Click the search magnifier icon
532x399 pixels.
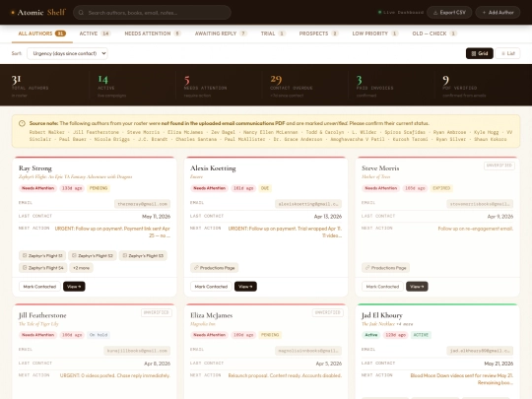[x=81, y=13]
